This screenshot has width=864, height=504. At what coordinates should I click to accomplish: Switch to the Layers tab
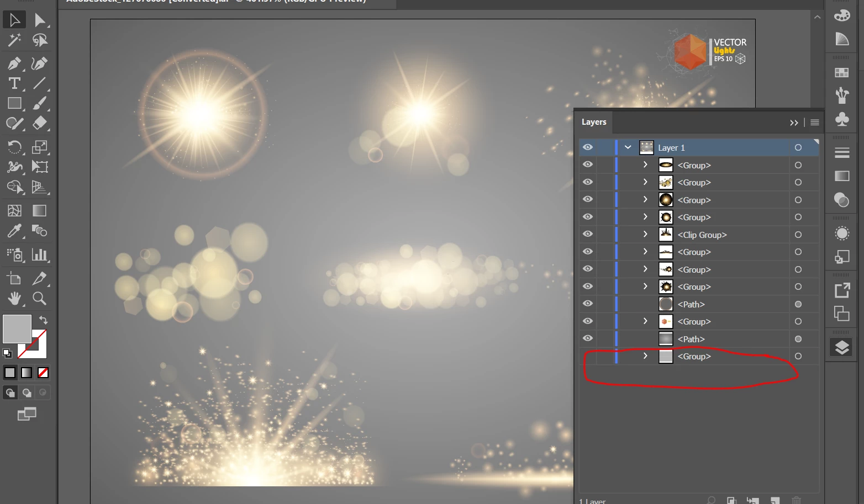coord(594,122)
